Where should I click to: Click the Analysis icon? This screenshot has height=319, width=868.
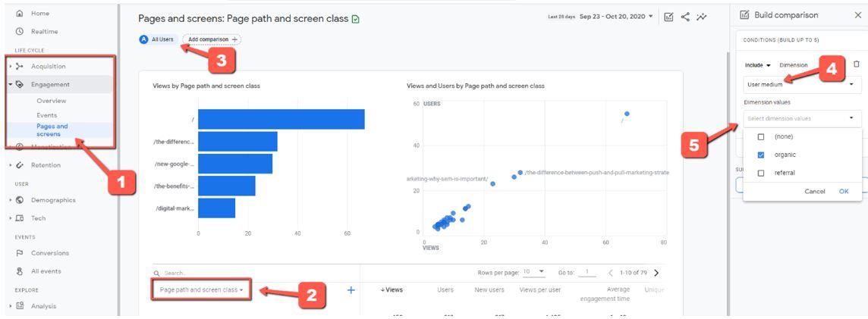pos(20,306)
